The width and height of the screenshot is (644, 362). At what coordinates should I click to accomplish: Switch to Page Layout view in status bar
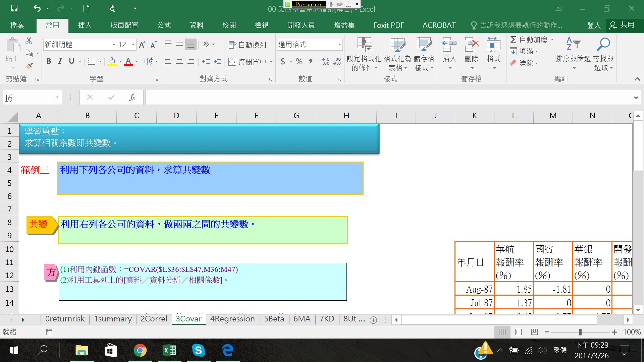518,332
